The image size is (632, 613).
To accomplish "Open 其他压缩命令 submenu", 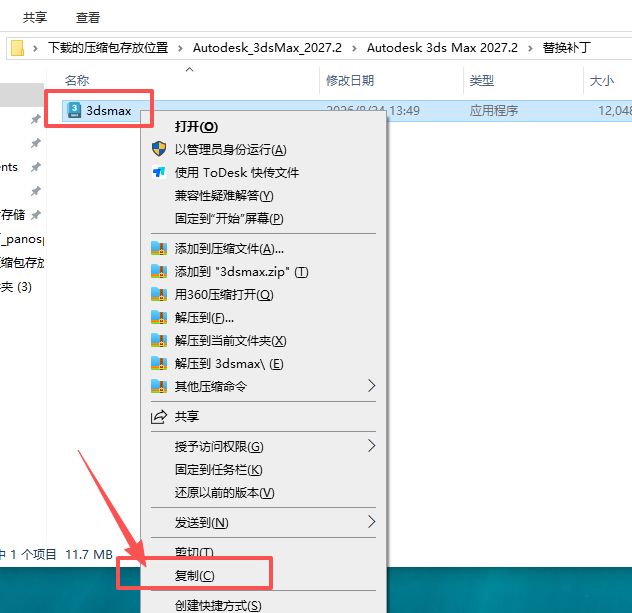I will click(x=263, y=387).
